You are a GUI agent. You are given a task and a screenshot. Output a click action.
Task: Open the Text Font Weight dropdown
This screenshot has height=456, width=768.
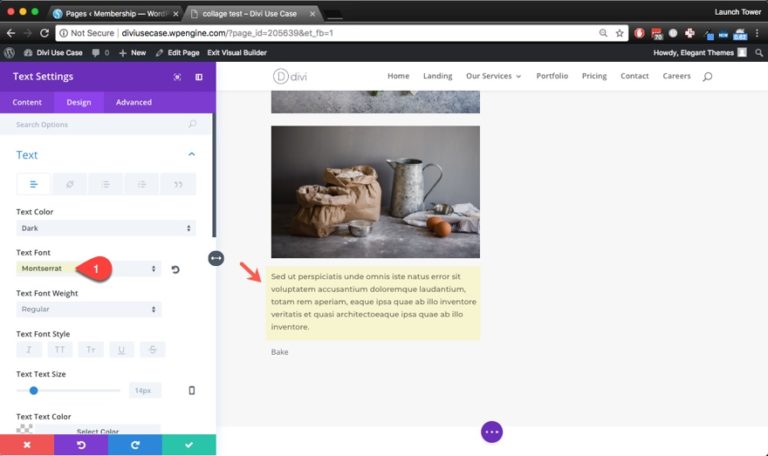[88, 310]
